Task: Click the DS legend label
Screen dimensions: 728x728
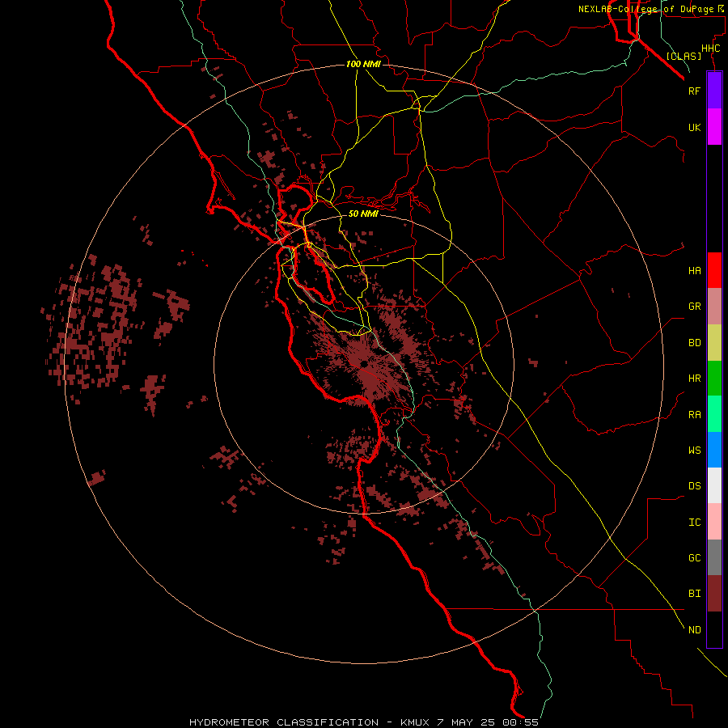Action: tap(694, 486)
